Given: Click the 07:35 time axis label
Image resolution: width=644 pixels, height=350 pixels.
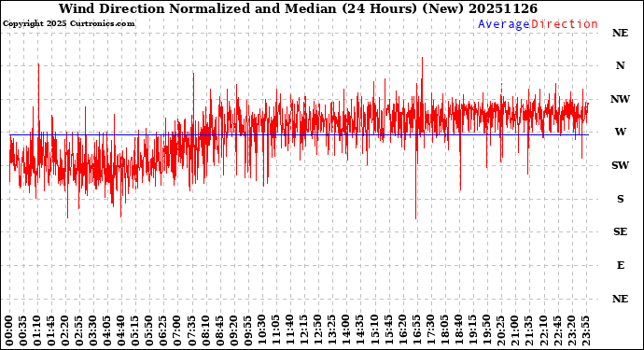Looking at the screenshot, I should pyautogui.click(x=192, y=330).
